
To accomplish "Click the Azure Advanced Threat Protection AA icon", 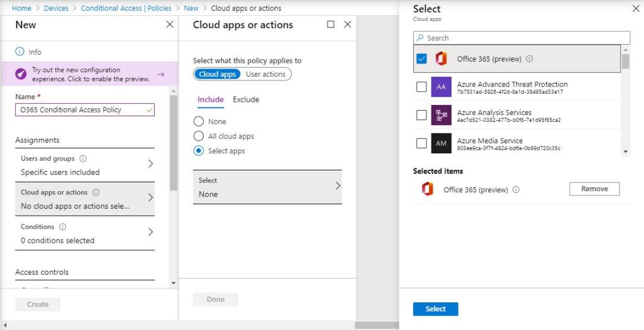I will click(x=441, y=87).
